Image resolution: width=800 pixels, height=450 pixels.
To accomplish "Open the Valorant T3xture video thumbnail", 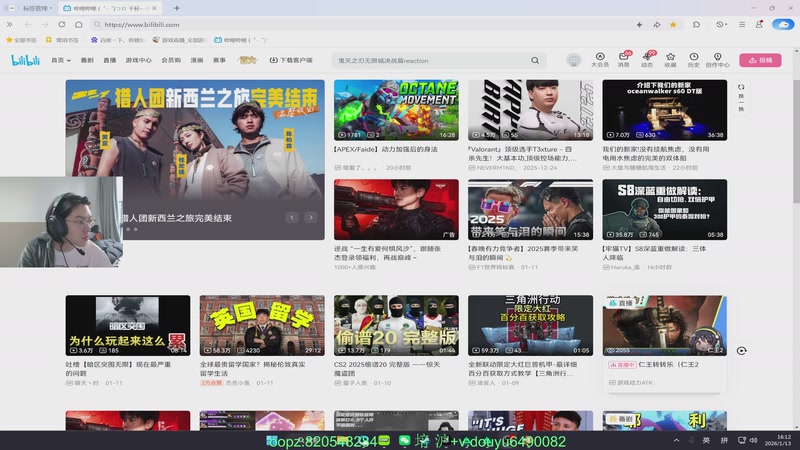I will (531, 110).
